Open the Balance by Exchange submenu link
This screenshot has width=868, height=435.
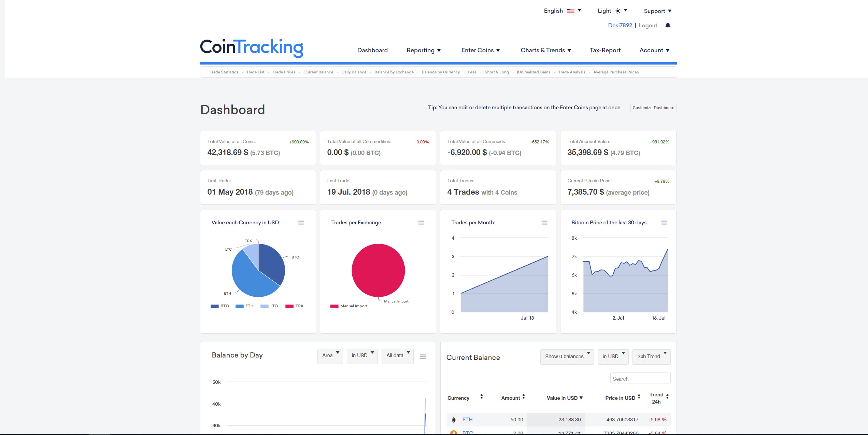coord(394,72)
